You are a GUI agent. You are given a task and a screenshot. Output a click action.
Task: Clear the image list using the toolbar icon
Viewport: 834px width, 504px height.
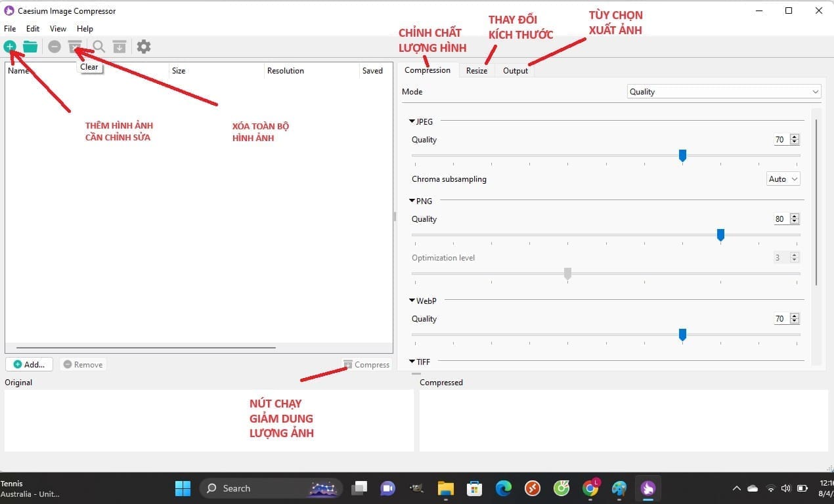[x=75, y=47]
